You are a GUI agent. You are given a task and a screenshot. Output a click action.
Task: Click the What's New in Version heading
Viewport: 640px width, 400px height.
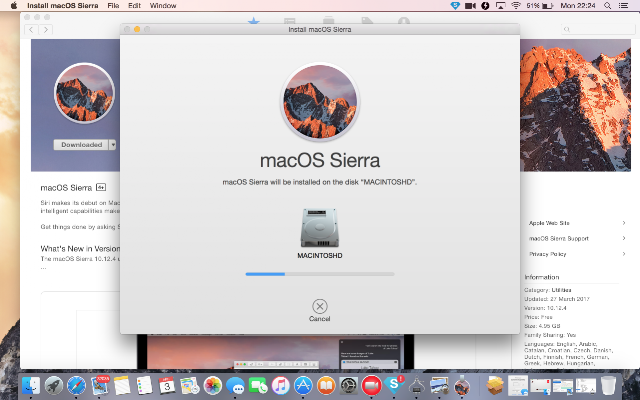80,249
